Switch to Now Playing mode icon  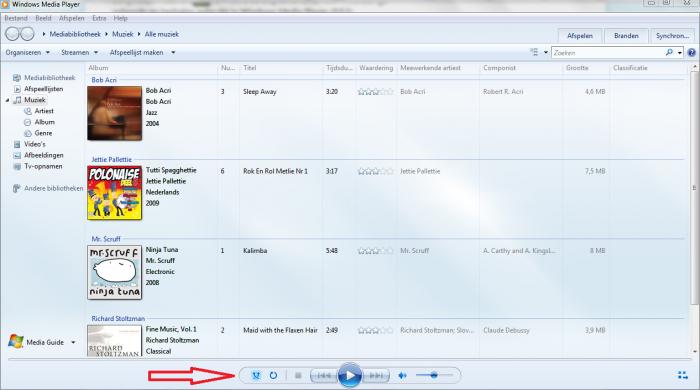[x=683, y=375]
